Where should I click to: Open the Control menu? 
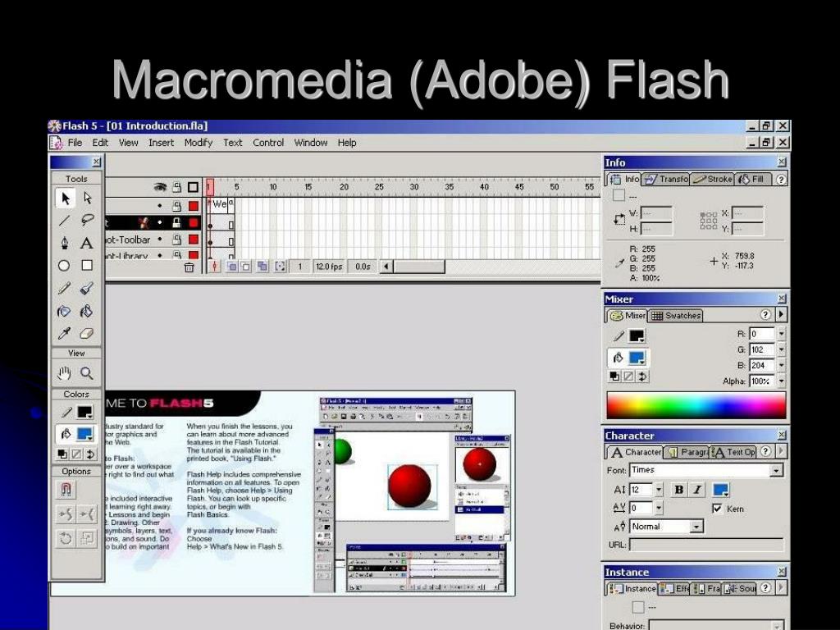pos(268,143)
